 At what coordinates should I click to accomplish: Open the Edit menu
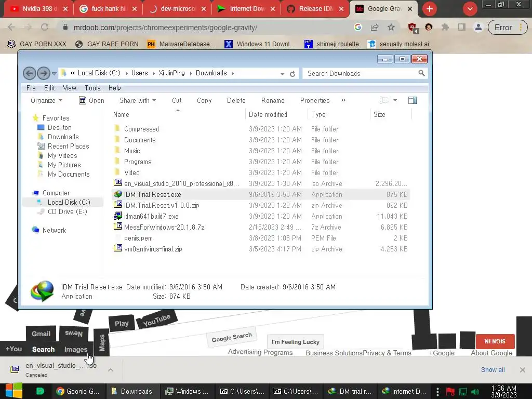click(49, 88)
